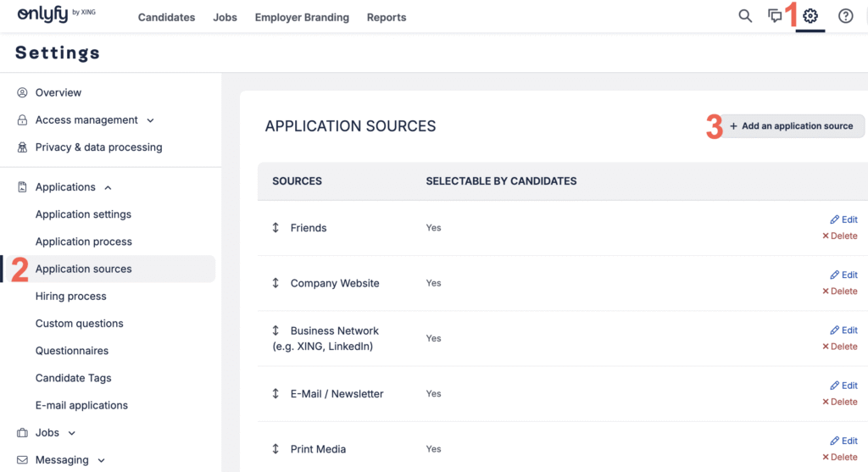Edit the Friends application source
The width and height of the screenshot is (868, 472).
[x=844, y=219]
